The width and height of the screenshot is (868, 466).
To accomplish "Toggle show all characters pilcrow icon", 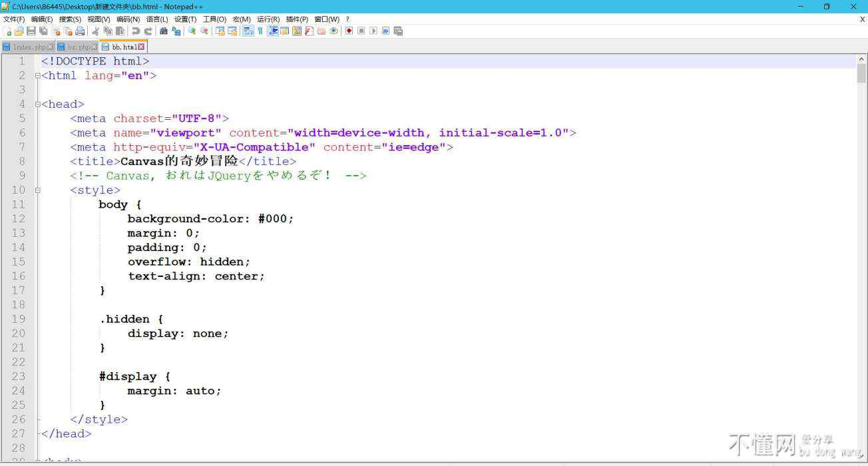I will pos(260,31).
